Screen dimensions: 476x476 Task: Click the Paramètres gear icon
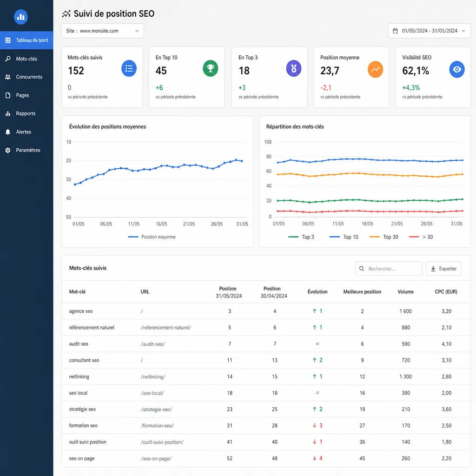pyautogui.click(x=8, y=150)
